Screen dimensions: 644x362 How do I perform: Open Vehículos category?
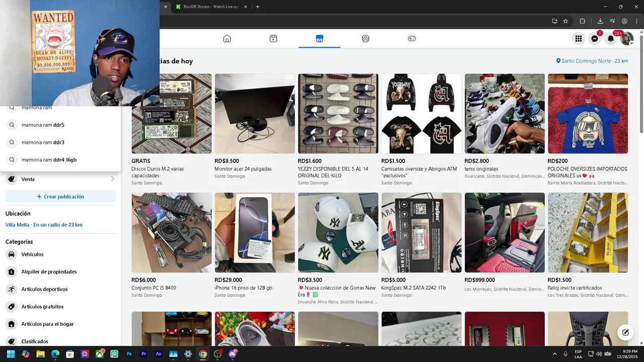[60, 254]
